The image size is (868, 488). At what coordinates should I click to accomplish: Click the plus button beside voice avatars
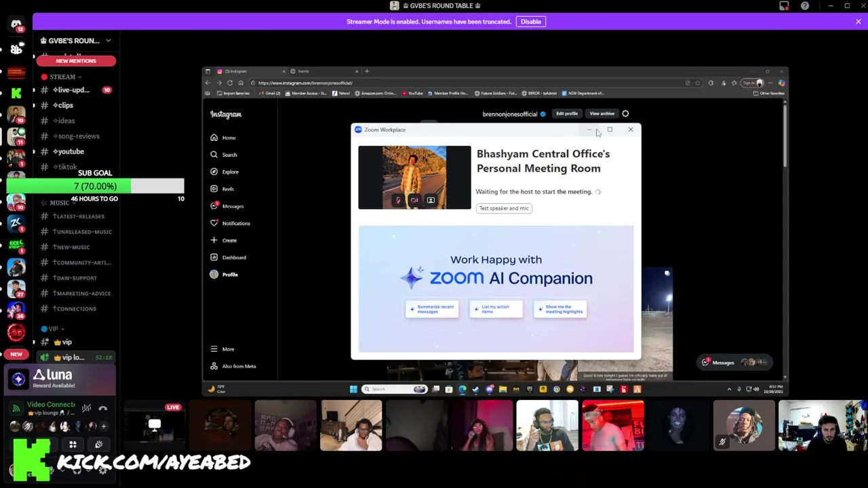pyautogui.click(x=103, y=426)
